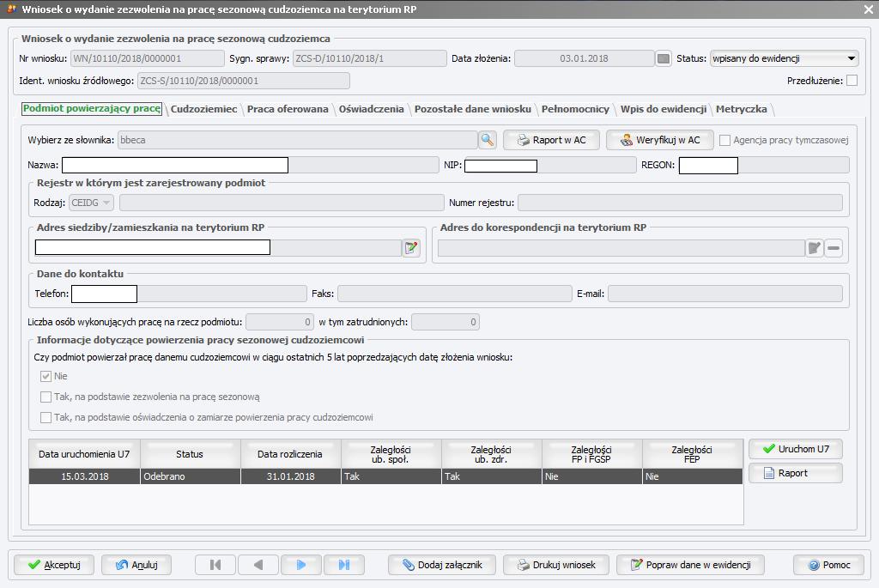Viewport: 879px width, 588px height.
Task: Click the Wybierz ze słownika field
Action: click(x=298, y=140)
